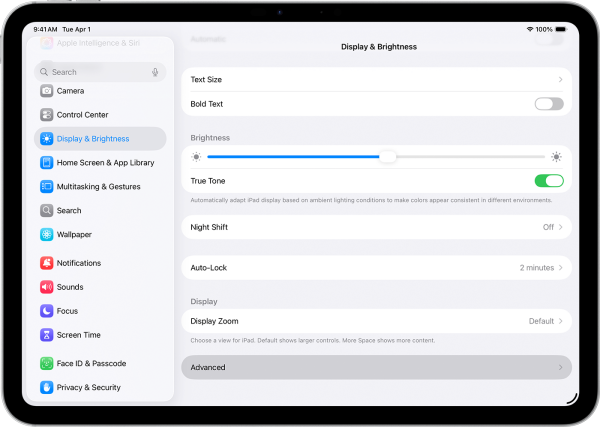Tap the Brightness section header

coord(210,138)
